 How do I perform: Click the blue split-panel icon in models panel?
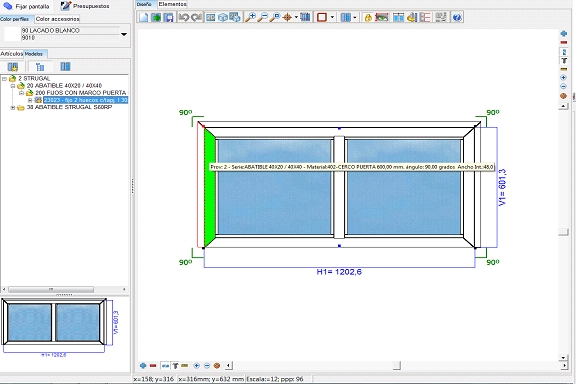coord(65,67)
